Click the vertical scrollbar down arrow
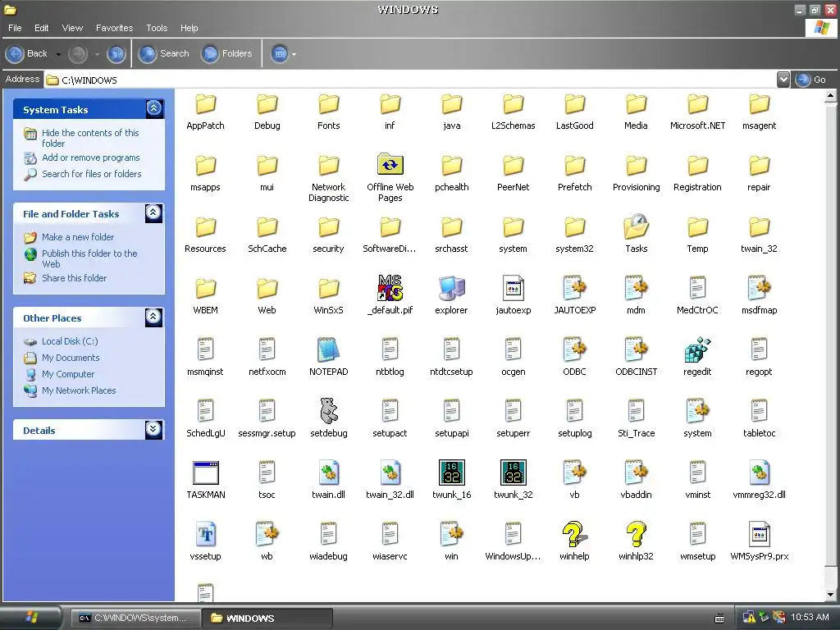The width and height of the screenshot is (840, 630). point(830,594)
